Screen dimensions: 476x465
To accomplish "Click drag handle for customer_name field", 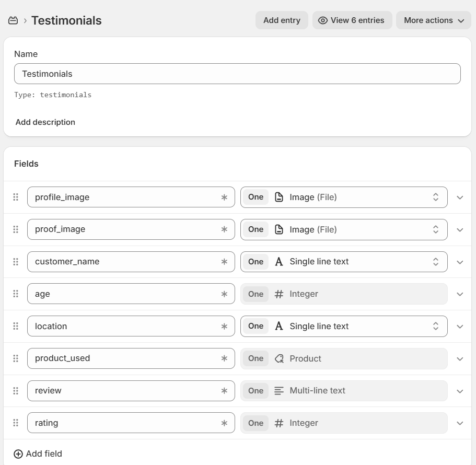I will click(x=16, y=262).
